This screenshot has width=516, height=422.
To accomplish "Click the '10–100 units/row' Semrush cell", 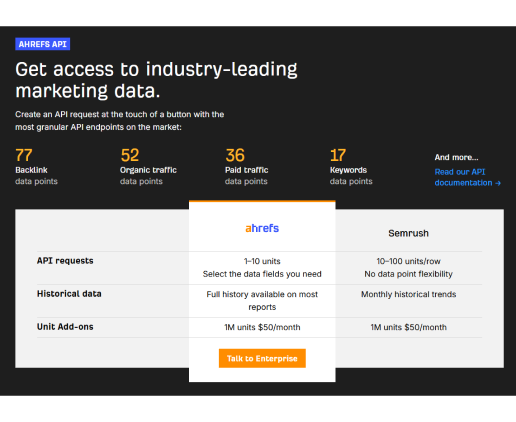I will click(x=408, y=261).
